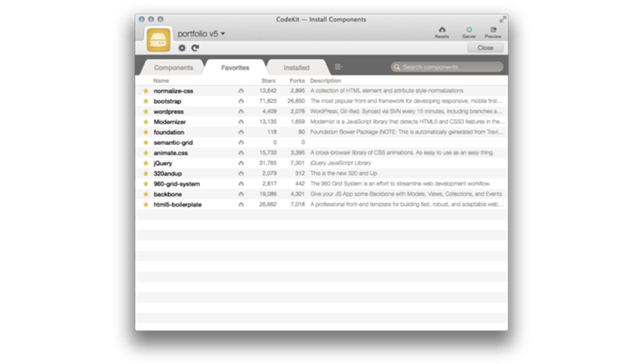644x364 pixels.
Task: Open project settings gear icon
Action: pyautogui.click(x=182, y=48)
